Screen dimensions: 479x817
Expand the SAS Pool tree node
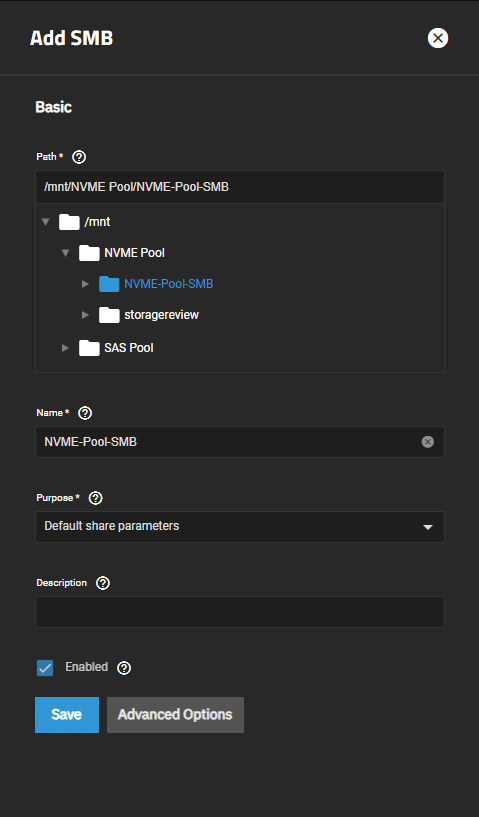coord(65,348)
